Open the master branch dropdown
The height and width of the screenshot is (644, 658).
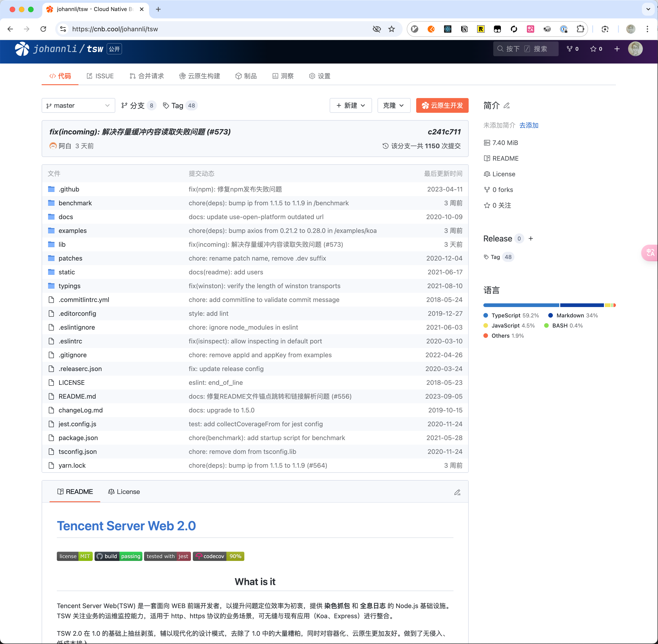coord(78,105)
